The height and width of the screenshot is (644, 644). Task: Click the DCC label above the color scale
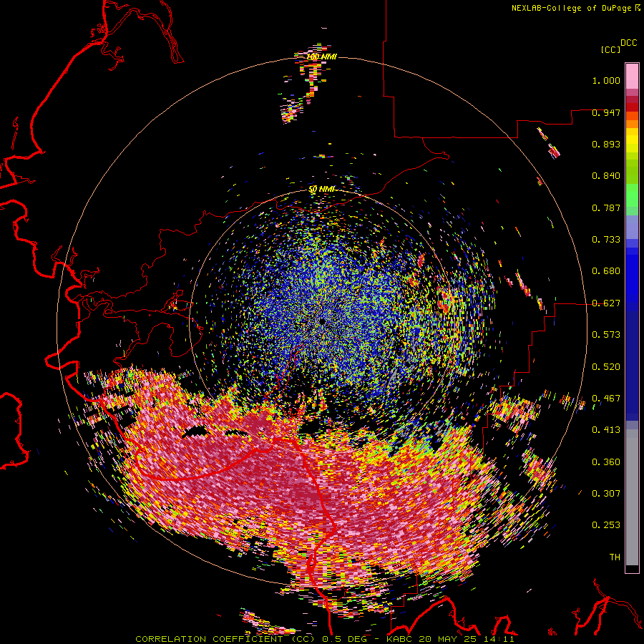click(x=628, y=43)
